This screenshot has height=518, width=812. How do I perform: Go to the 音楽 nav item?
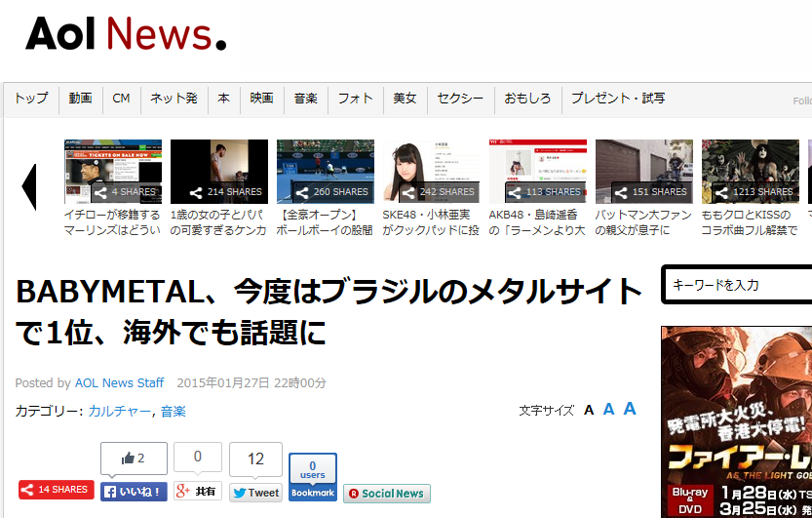[305, 98]
